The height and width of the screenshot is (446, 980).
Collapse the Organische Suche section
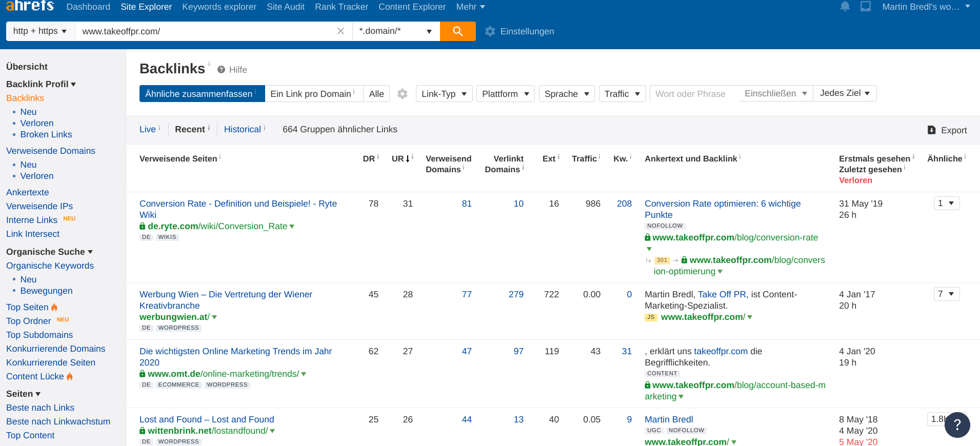tap(49, 252)
